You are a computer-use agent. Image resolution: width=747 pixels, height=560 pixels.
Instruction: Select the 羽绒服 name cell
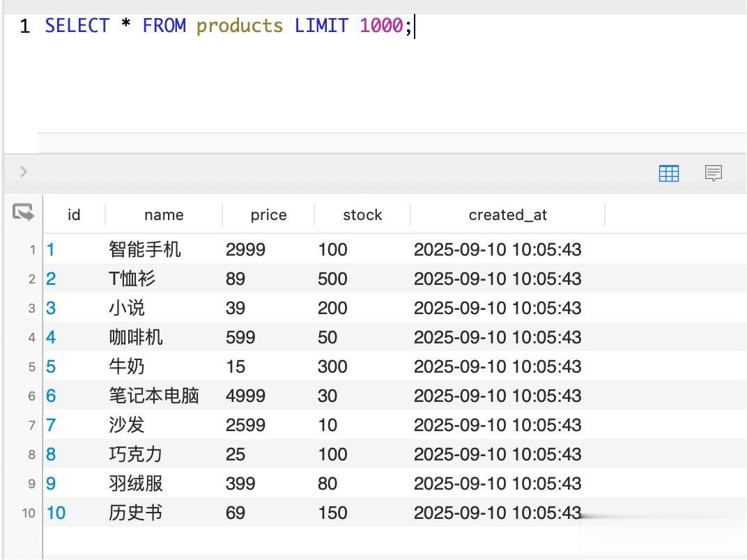tap(136, 484)
